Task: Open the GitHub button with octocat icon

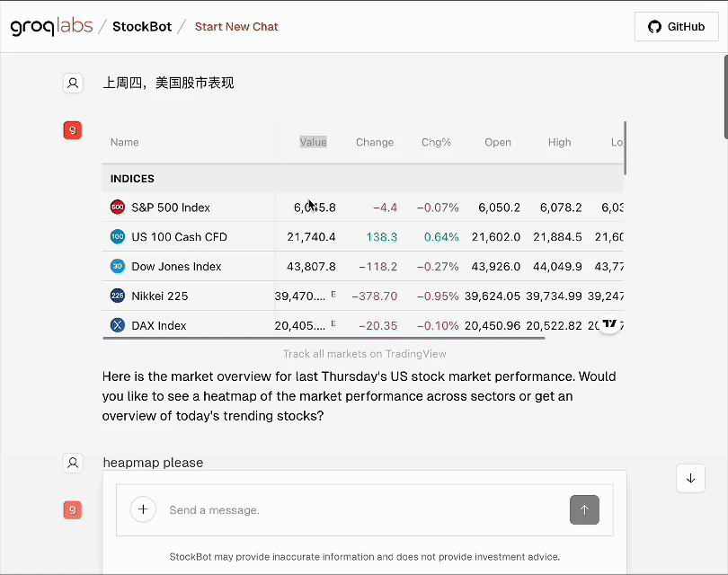Action: (676, 26)
